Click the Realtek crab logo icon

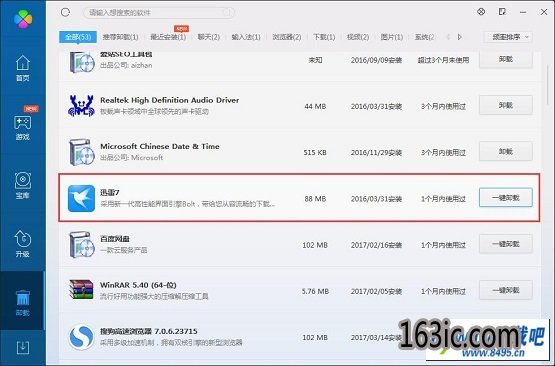[81, 105]
